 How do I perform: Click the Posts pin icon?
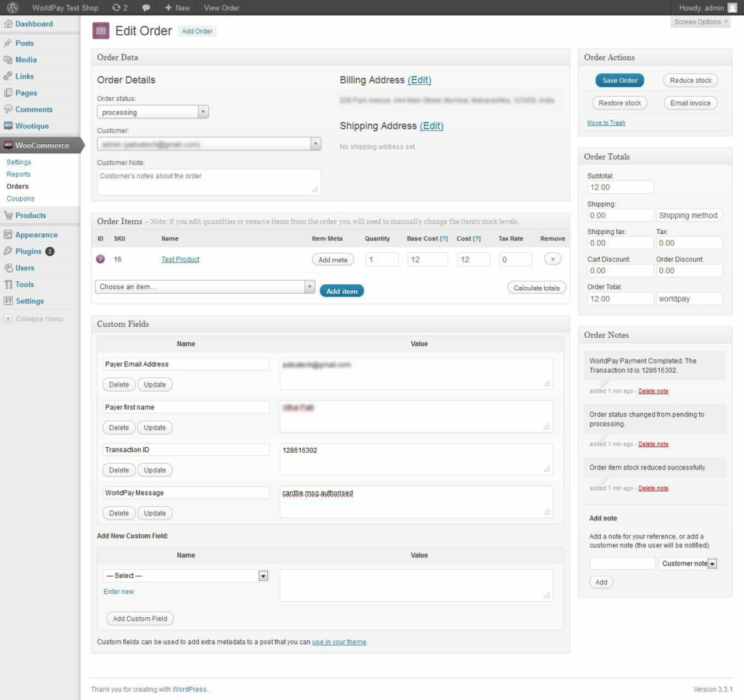tap(8, 43)
